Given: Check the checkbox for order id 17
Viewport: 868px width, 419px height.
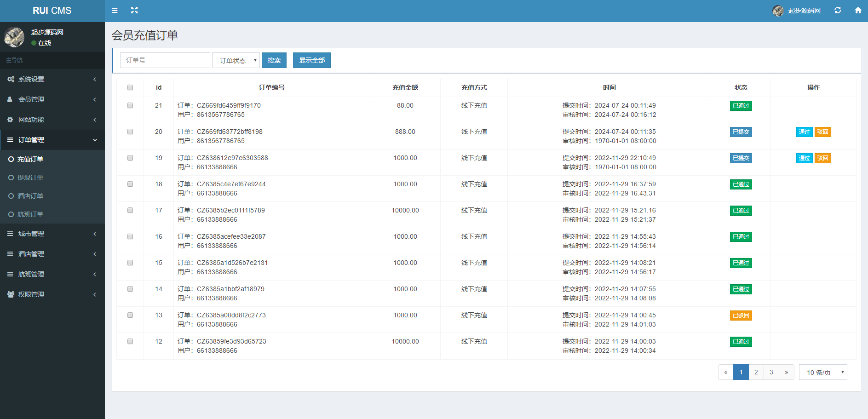Looking at the screenshot, I should (x=130, y=210).
